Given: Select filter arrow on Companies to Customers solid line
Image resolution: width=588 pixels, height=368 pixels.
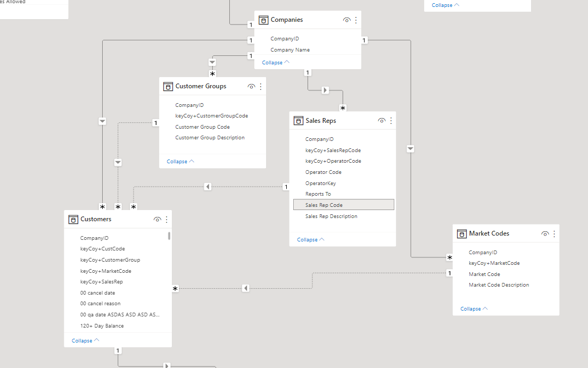Looking at the screenshot, I should coord(102,121).
